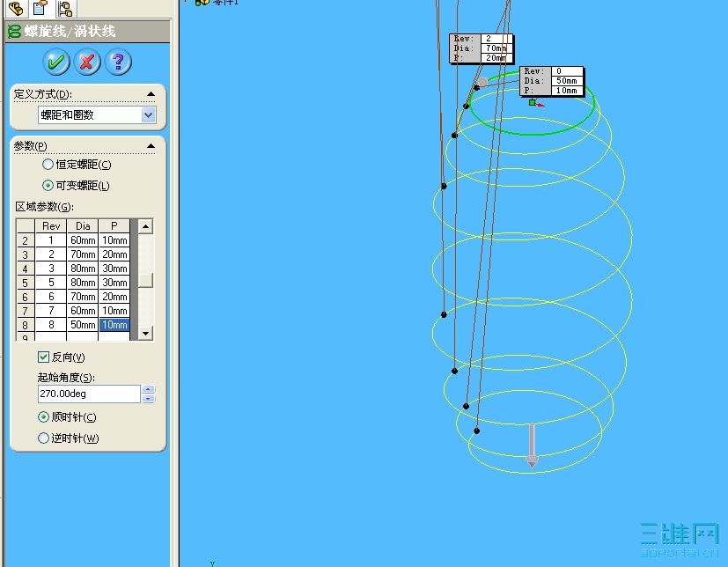The height and width of the screenshot is (567, 728).
Task: Increase start angle with the up spinner
Action: pyautogui.click(x=149, y=390)
